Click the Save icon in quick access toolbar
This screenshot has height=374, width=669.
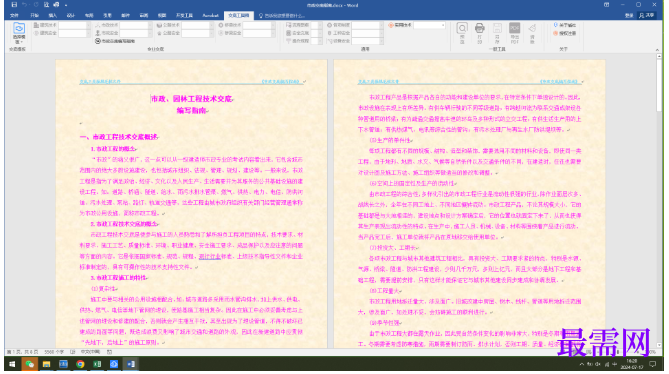[x=14, y=5]
